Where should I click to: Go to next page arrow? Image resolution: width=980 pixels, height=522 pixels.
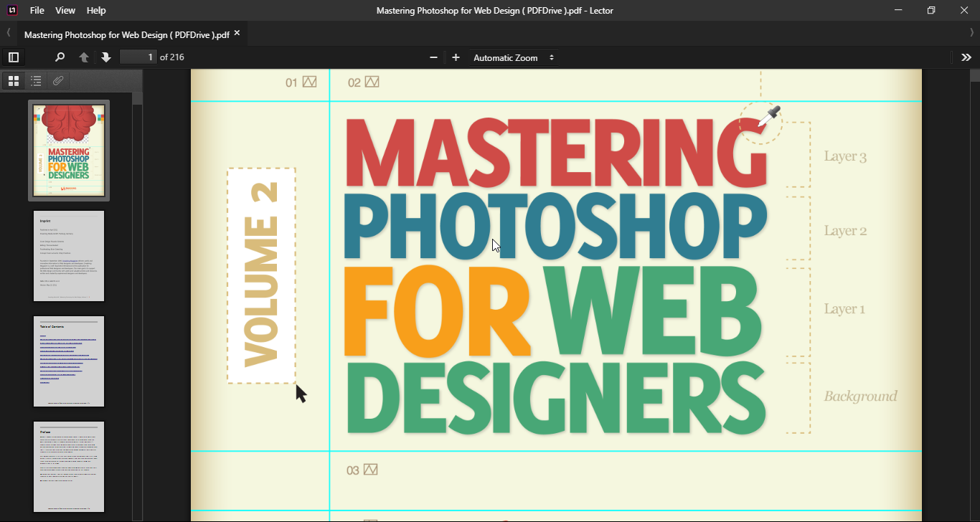[106, 57]
